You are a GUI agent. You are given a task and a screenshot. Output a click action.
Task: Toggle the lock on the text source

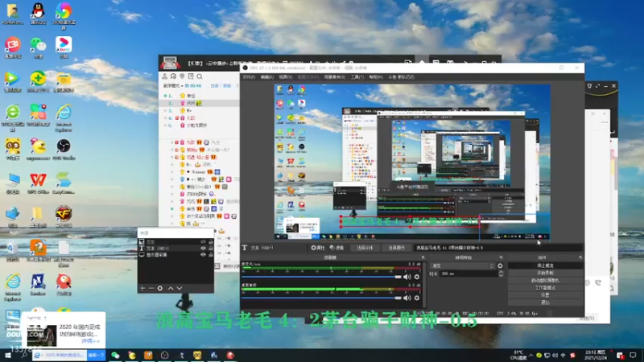pyautogui.click(x=211, y=249)
